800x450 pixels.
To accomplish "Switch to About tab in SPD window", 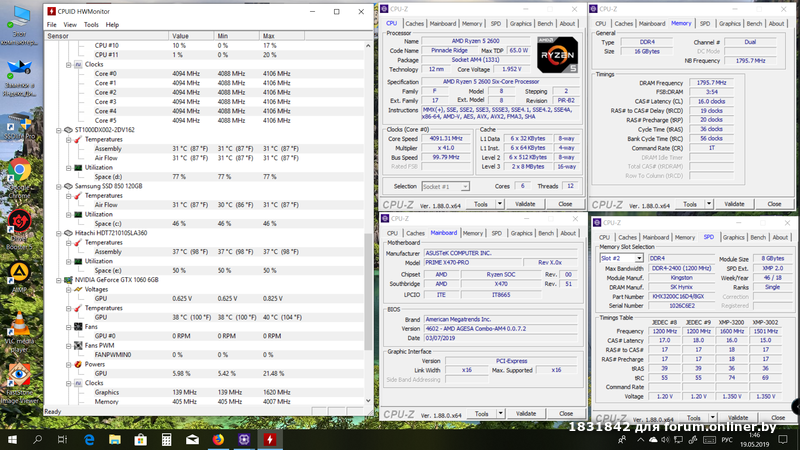I will pos(780,237).
